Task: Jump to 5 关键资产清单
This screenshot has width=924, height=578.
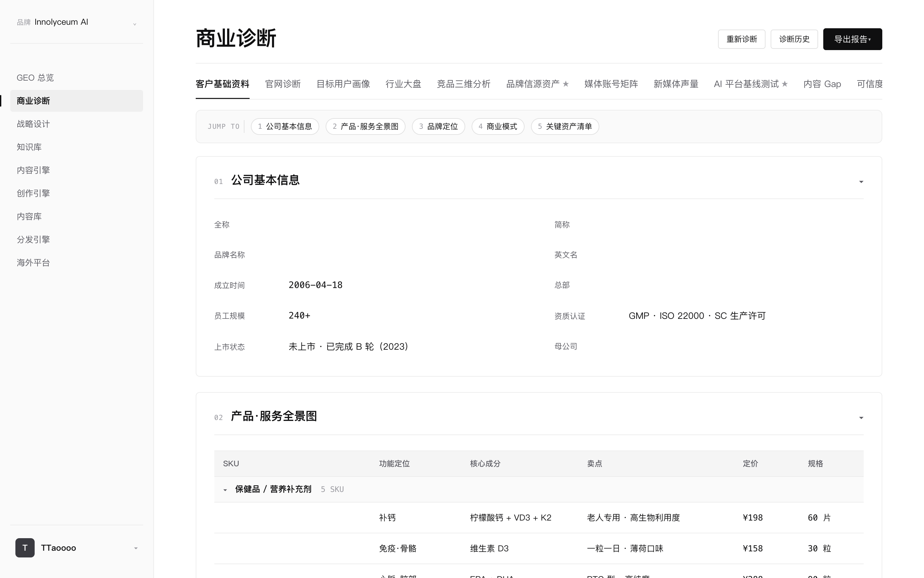Action: point(565,127)
